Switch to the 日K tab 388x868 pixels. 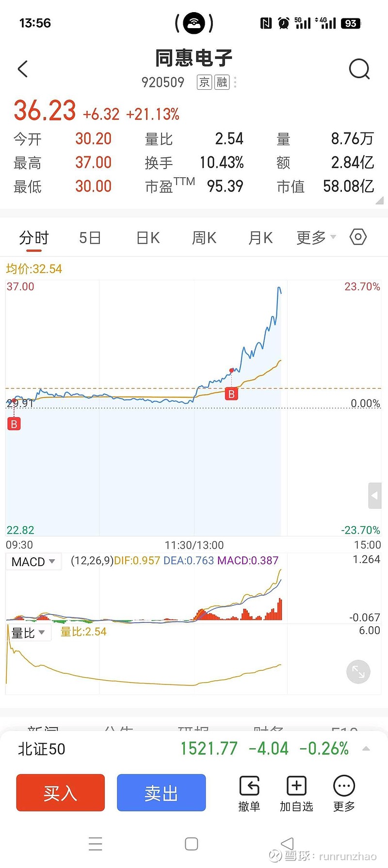[148, 237]
